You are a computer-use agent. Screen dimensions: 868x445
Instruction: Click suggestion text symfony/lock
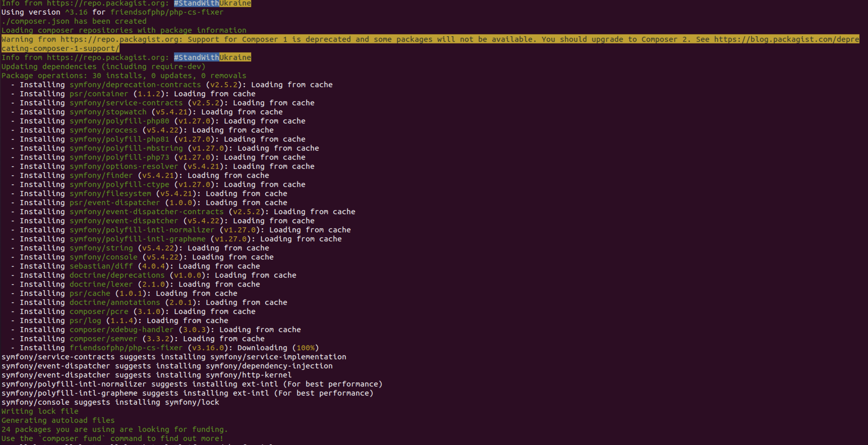click(x=192, y=403)
